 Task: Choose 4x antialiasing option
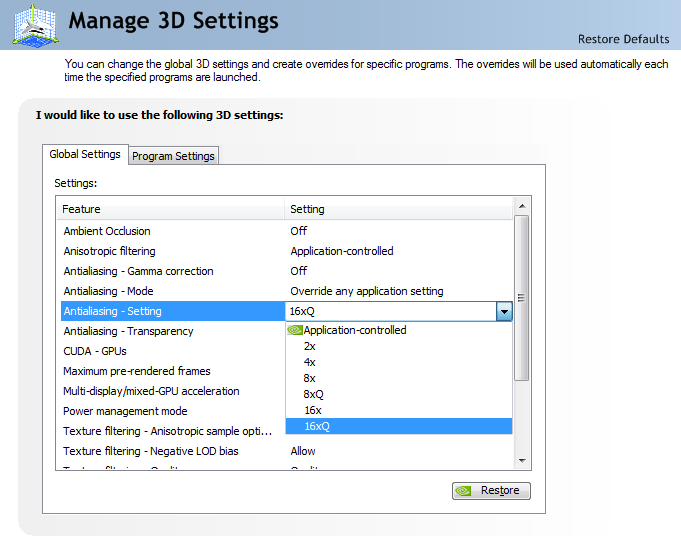pyautogui.click(x=399, y=362)
